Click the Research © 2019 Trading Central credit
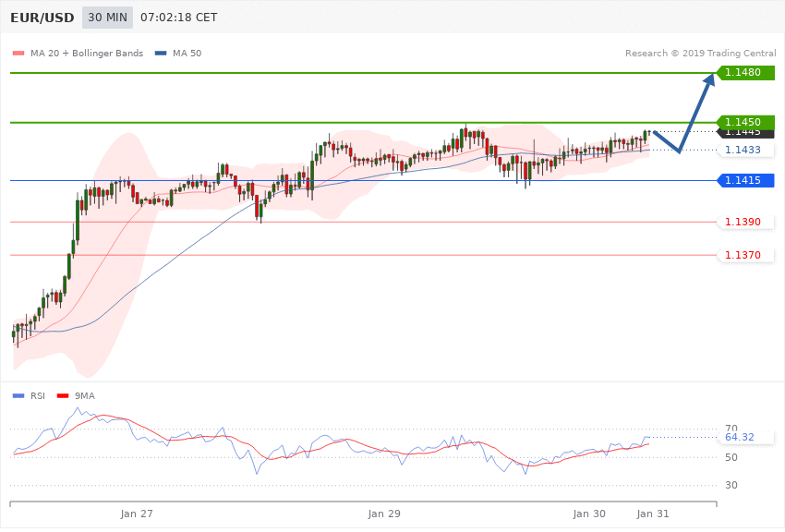 700,53
